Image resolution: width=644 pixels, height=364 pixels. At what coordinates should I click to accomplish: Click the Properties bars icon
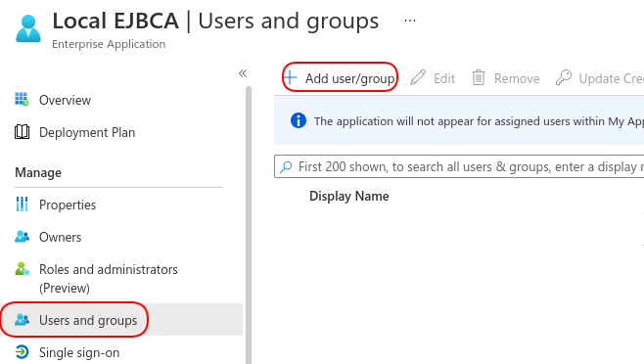(x=22, y=205)
